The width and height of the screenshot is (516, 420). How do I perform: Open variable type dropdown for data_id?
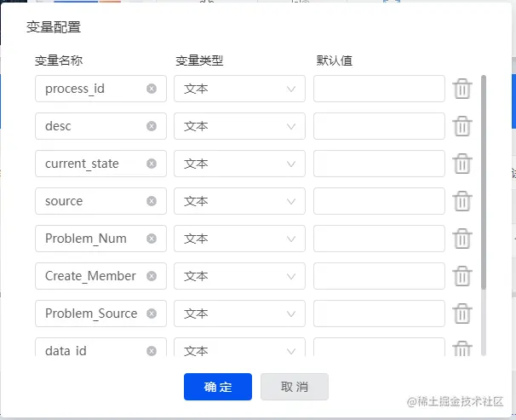[239, 348]
